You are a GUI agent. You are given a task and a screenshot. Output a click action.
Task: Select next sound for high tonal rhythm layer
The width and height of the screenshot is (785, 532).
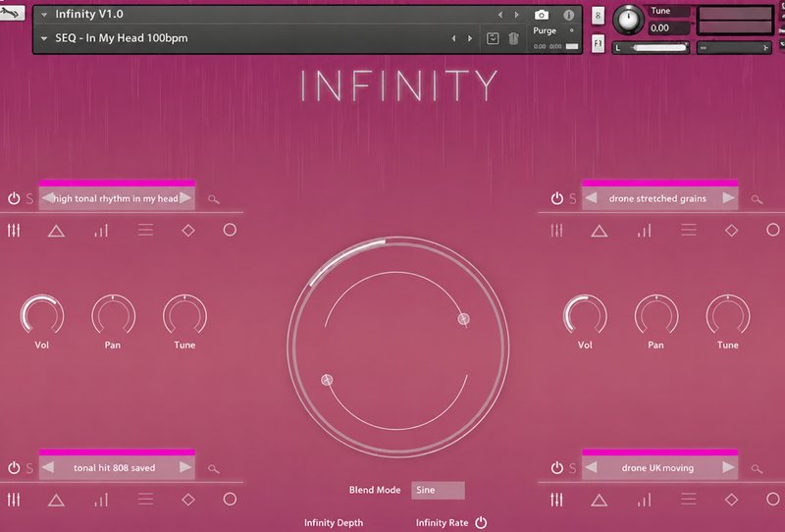click(185, 198)
